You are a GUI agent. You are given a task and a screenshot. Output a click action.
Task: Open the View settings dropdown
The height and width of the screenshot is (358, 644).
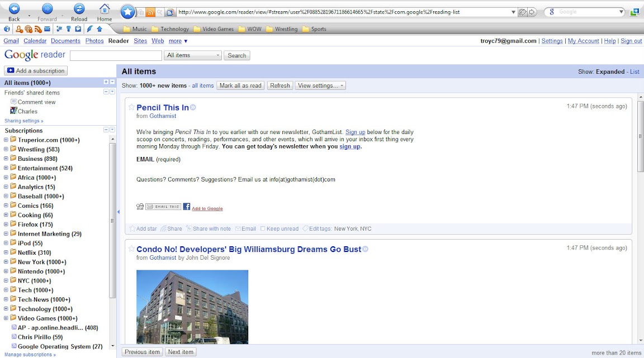coord(320,85)
